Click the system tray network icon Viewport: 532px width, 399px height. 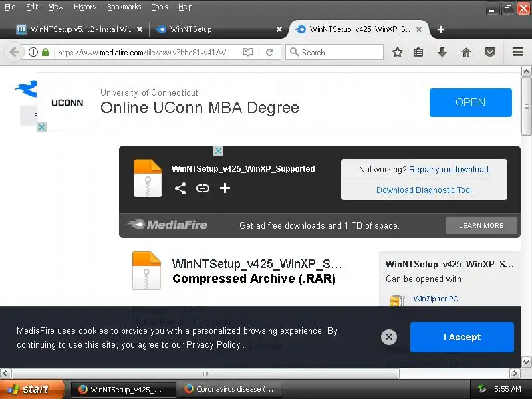point(481,389)
